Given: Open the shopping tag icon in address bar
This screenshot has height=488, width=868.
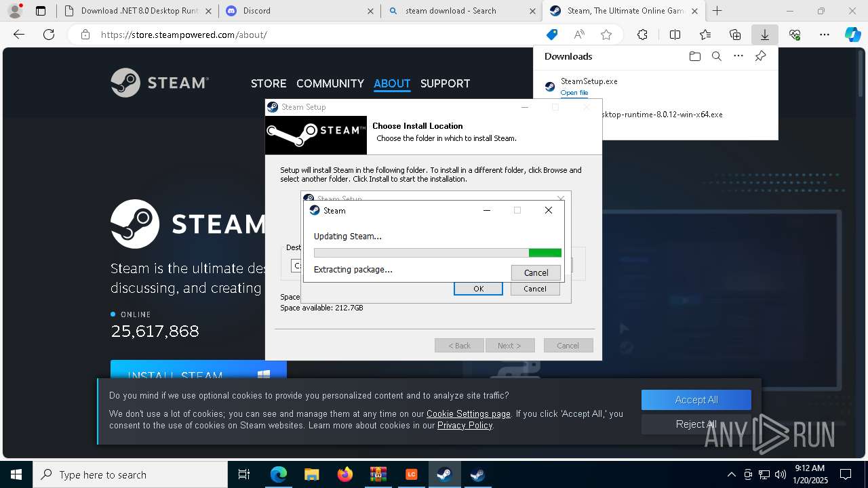Looking at the screenshot, I should point(552,35).
